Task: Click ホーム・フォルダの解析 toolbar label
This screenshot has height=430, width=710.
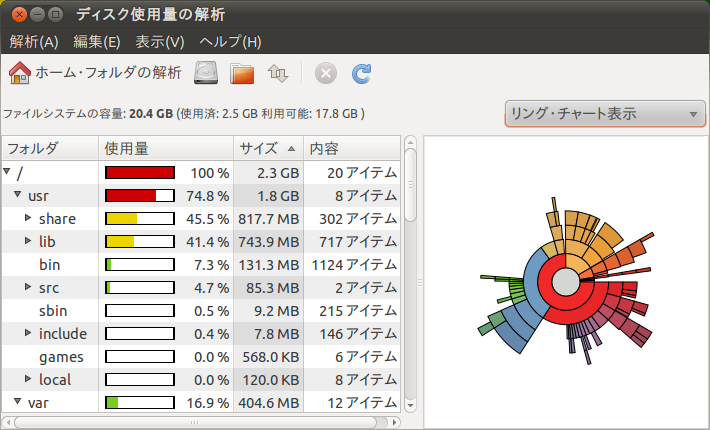Action: [108, 72]
